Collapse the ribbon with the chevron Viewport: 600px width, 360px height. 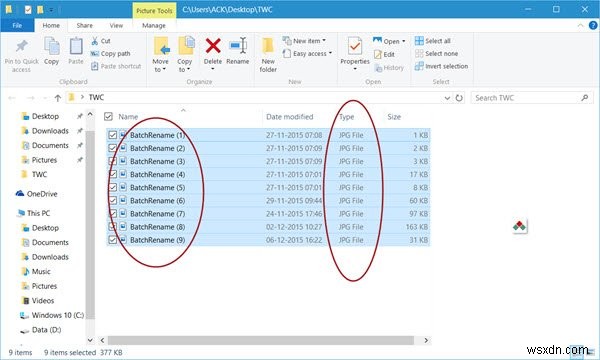(x=580, y=26)
